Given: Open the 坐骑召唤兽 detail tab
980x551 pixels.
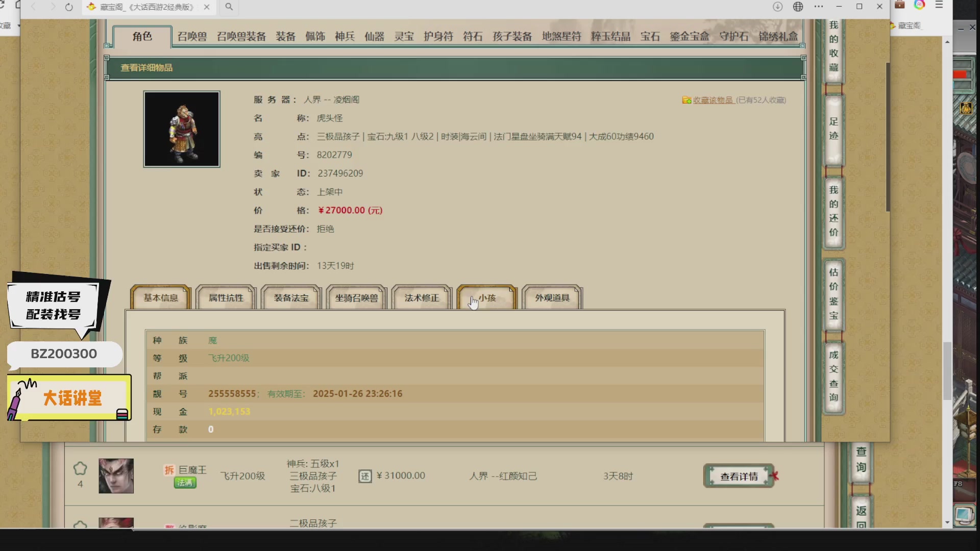Looking at the screenshot, I should (357, 298).
